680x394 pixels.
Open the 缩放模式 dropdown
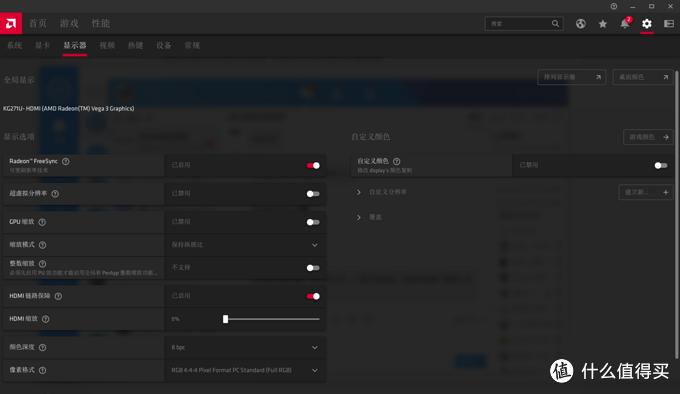(x=245, y=245)
